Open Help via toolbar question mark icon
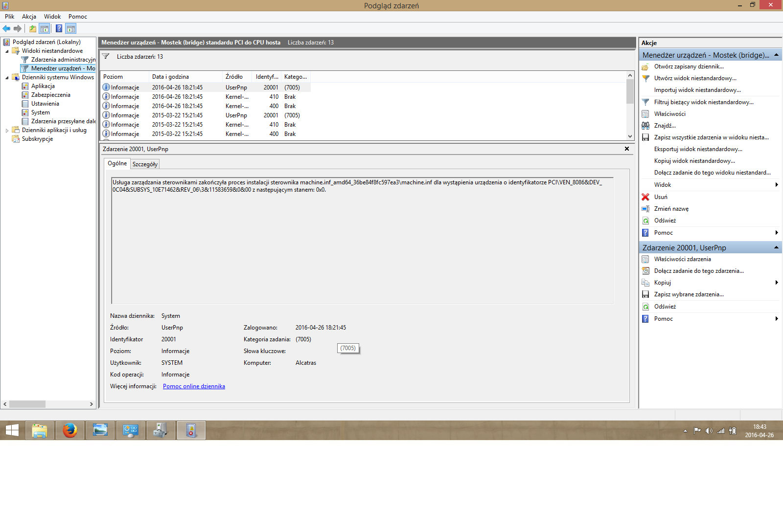 click(59, 28)
